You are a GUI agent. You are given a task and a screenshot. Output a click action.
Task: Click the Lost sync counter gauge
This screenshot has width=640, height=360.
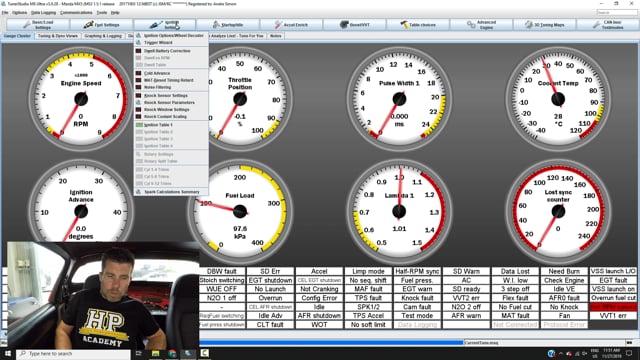[x=558, y=211]
